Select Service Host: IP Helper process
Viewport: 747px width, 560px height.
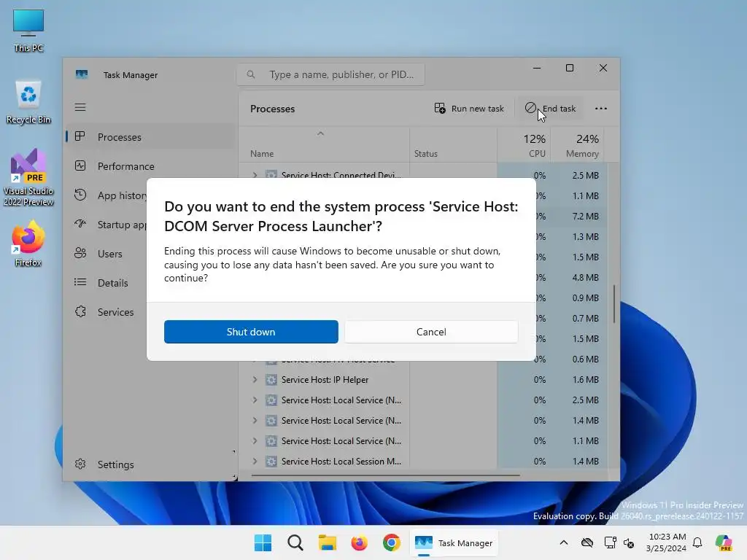[325, 379]
